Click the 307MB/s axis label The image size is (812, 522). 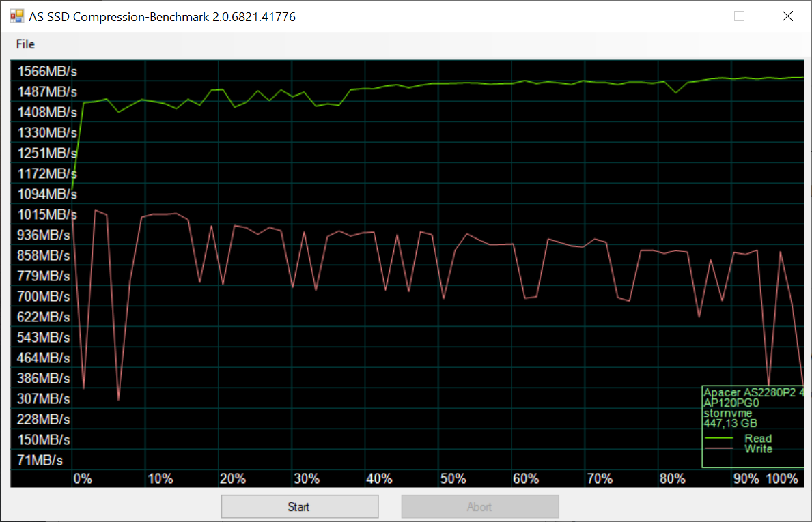point(44,399)
